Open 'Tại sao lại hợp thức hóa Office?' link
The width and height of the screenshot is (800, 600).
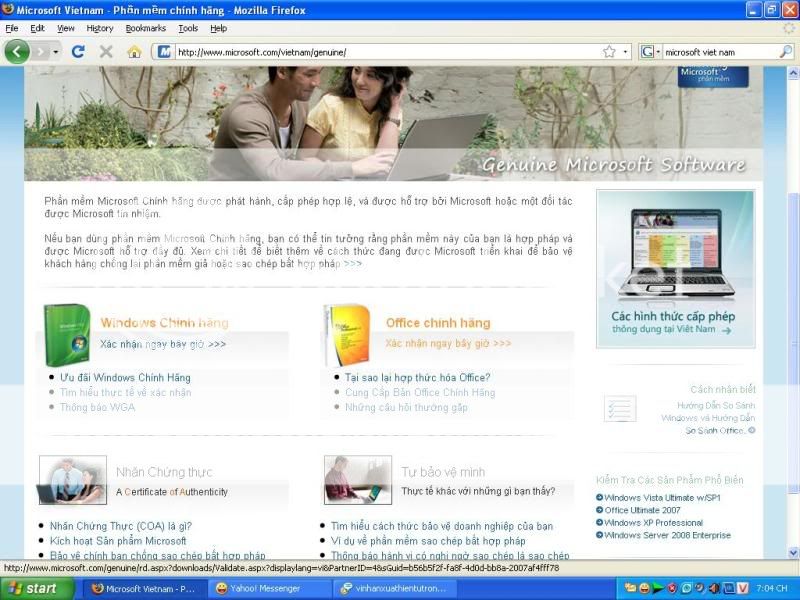pyautogui.click(x=417, y=378)
